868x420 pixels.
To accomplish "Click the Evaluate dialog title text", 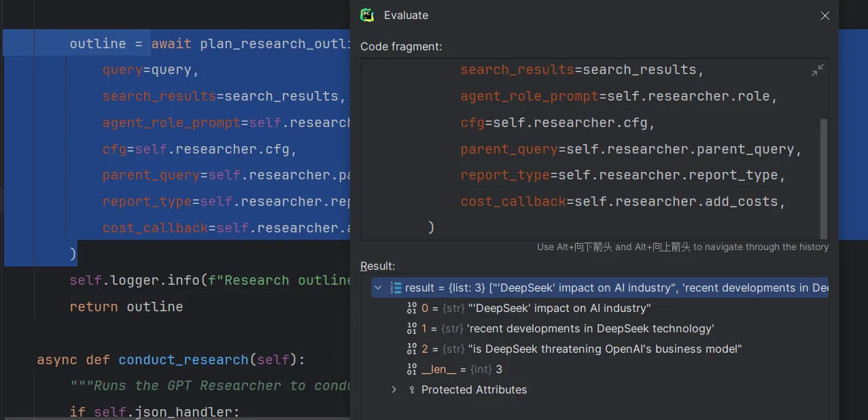I will point(406,16).
